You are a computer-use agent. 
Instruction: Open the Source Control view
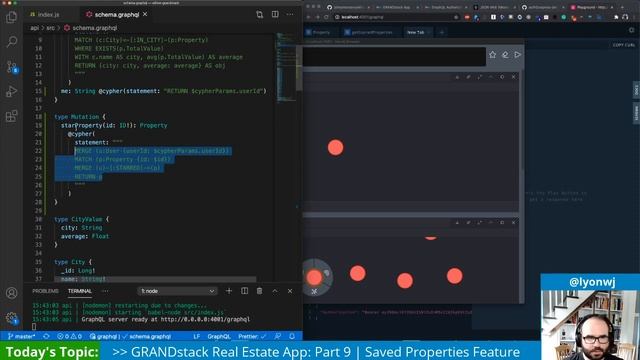coord(11,67)
